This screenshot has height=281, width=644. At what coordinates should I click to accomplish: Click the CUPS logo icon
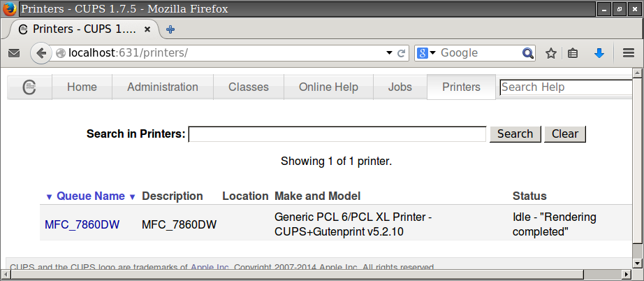pyautogui.click(x=29, y=87)
